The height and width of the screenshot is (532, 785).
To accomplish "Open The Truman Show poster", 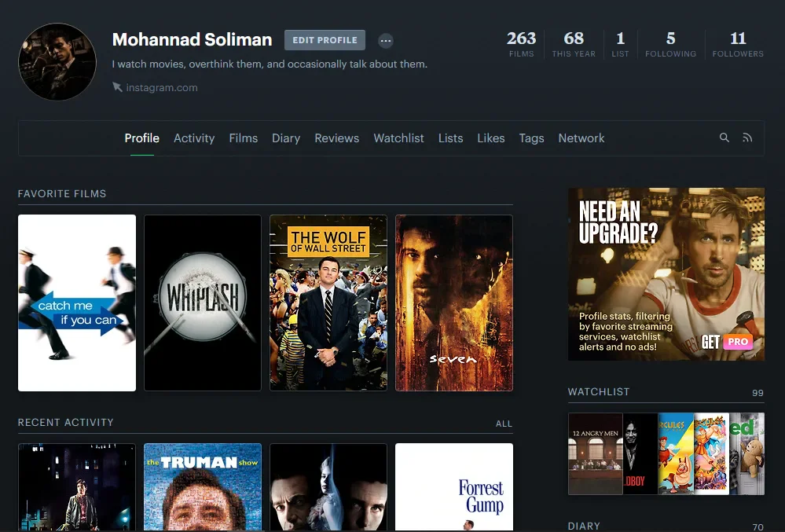I will (x=203, y=487).
